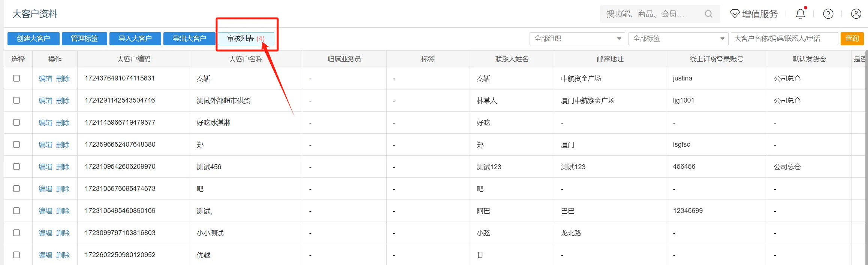This screenshot has height=265, width=868.
Task: Click the orange 查询 button
Action: pyautogui.click(x=852, y=39)
